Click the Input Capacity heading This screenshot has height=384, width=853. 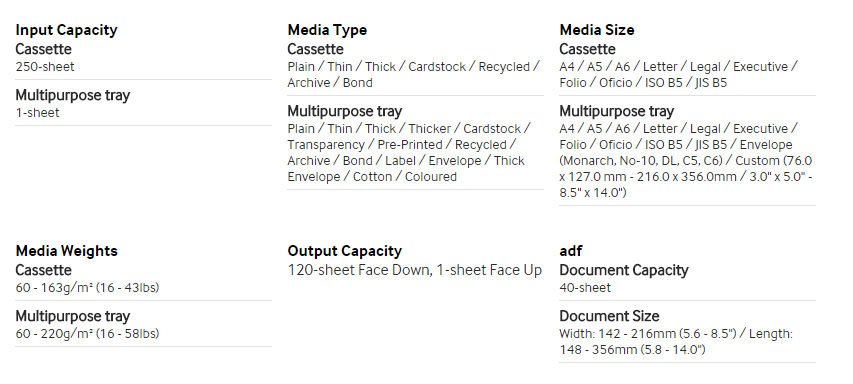point(66,30)
